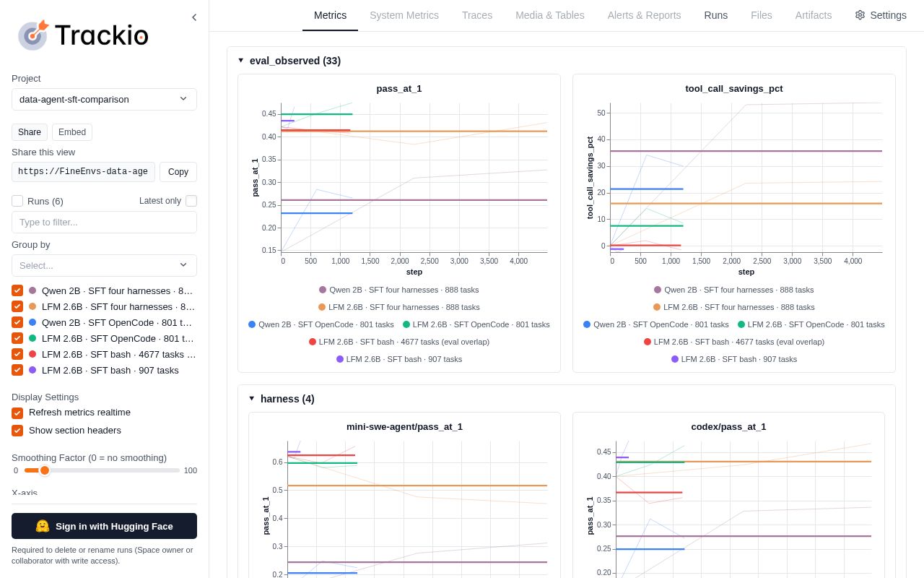
Task: Open the Group by Select dropdown
Action: [x=104, y=265]
